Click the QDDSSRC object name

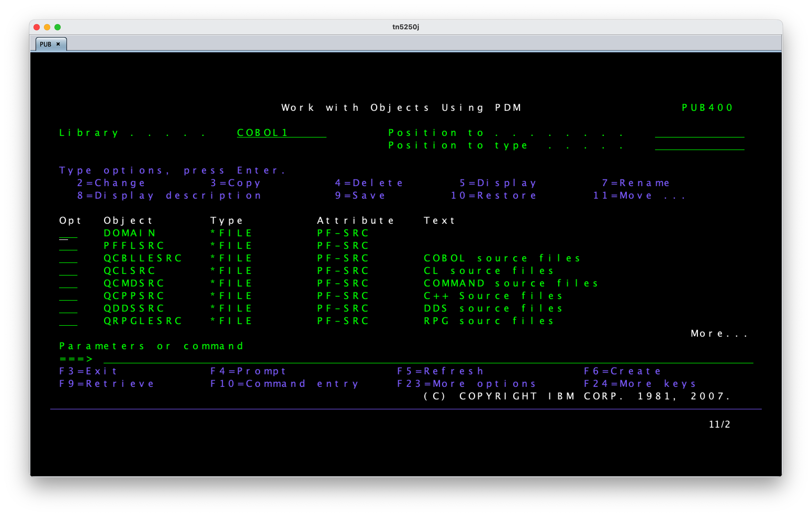point(134,308)
